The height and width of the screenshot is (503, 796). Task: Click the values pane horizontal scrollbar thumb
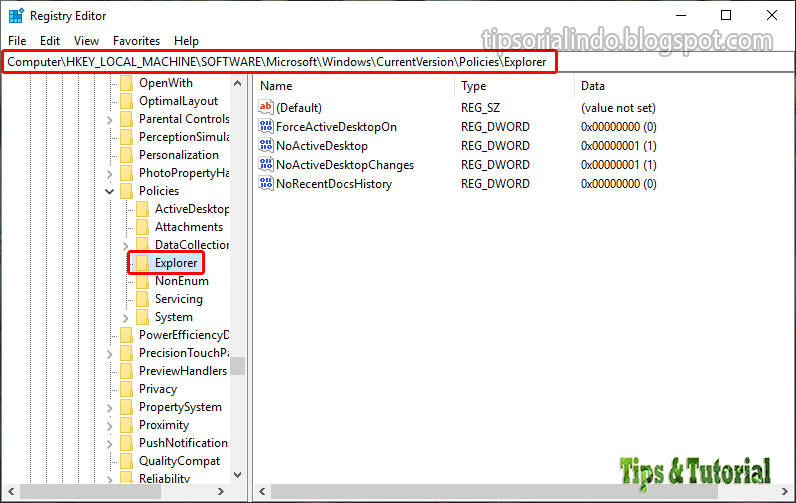click(494, 491)
